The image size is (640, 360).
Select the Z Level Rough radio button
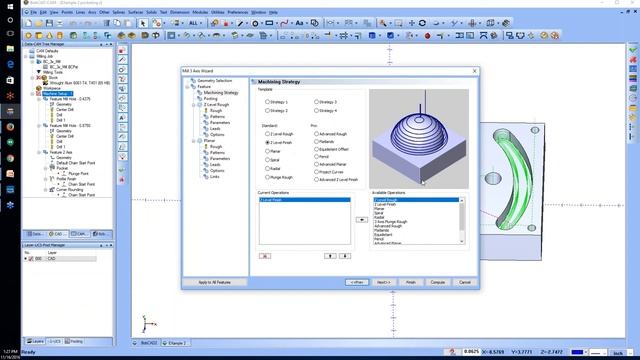[x=267, y=134]
